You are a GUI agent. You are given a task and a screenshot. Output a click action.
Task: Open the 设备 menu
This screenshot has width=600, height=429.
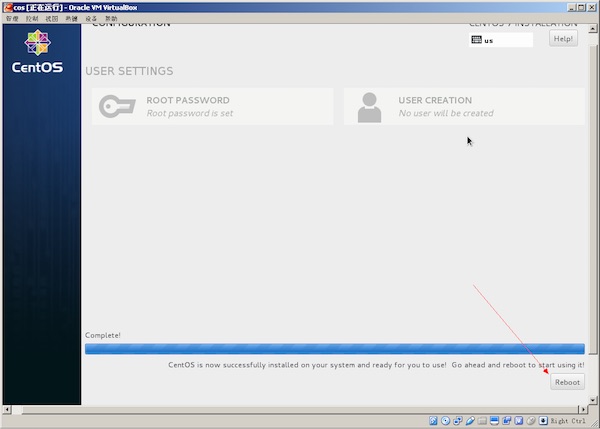(92, 19)
